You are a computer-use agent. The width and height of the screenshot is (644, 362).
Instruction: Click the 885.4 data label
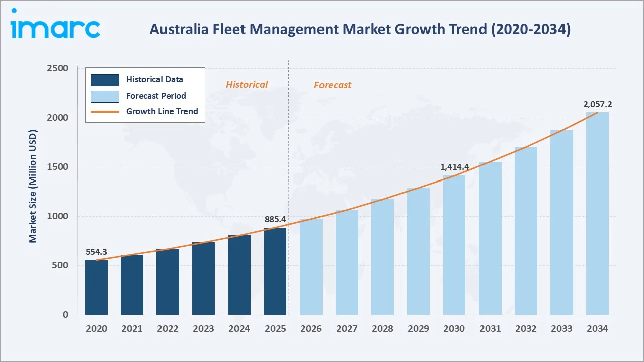(x=275, y=219)
